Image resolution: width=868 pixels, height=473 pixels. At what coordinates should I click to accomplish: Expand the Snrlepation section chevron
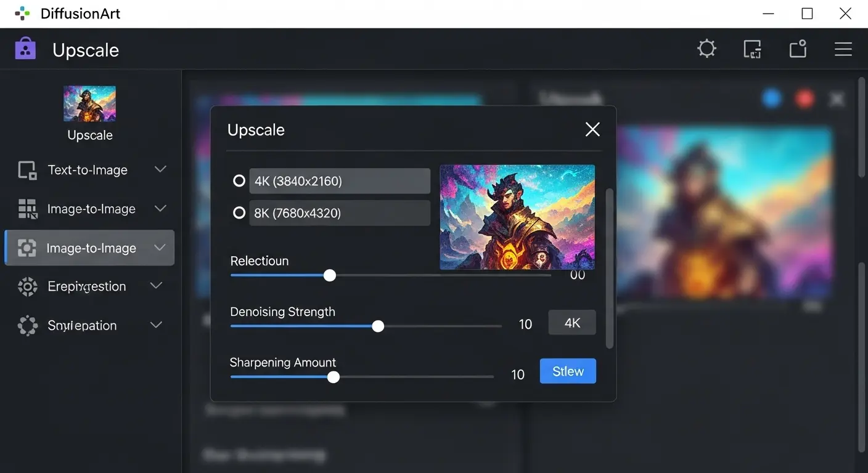tap(157, 325)
